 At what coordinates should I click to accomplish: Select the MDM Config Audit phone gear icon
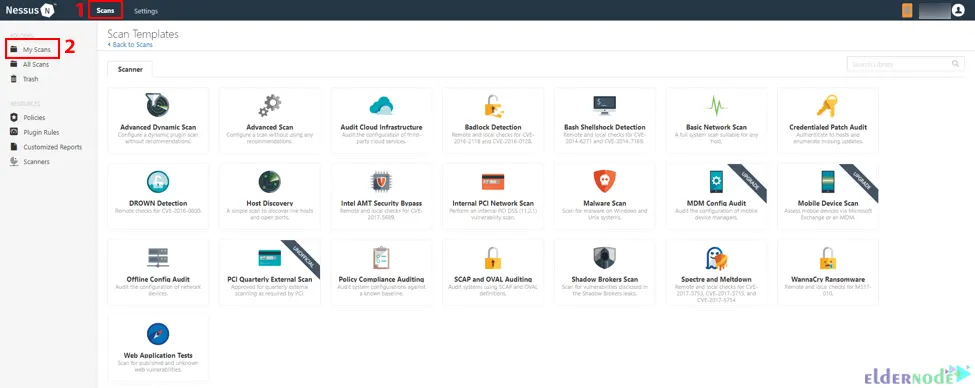716,182
